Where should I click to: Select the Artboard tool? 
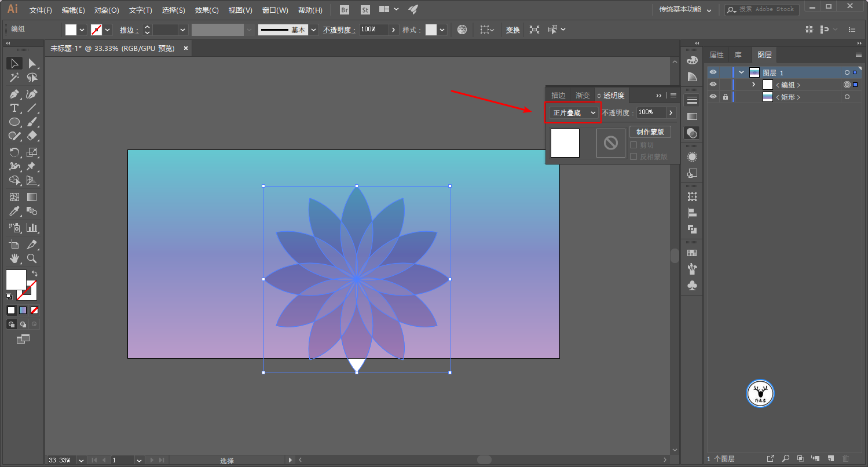coord(14,245)
